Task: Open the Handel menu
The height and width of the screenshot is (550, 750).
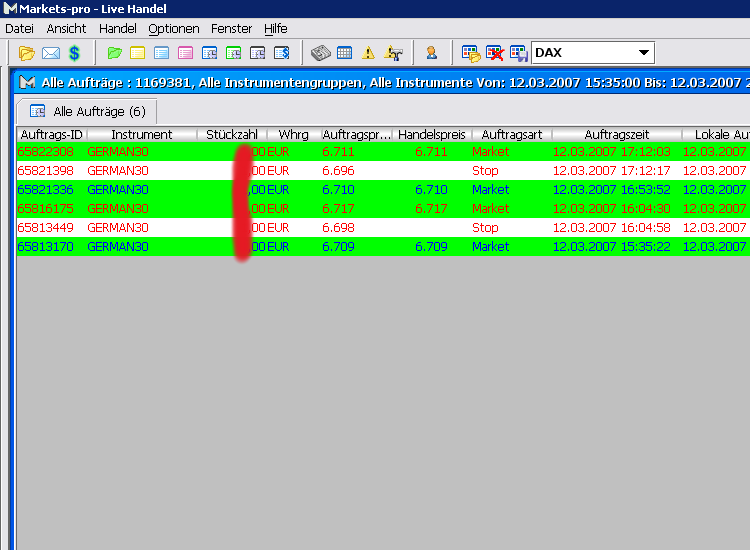Action: 118,29
